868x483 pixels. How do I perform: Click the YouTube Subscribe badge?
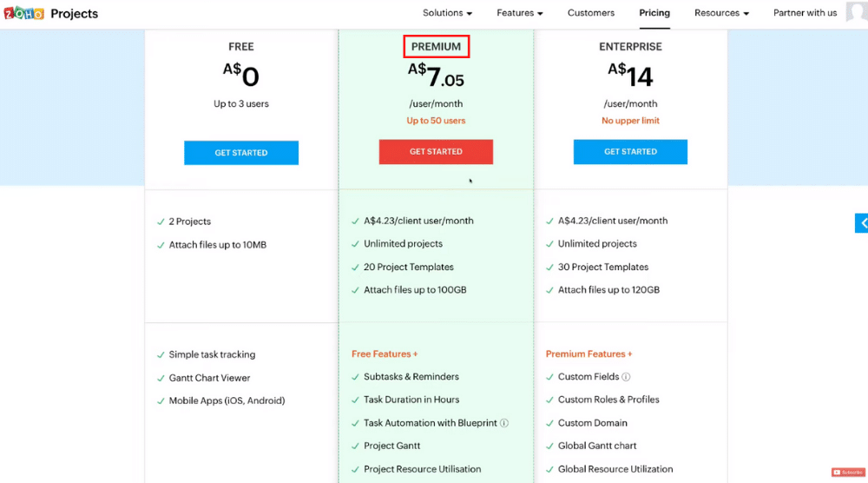click(848, 473)
